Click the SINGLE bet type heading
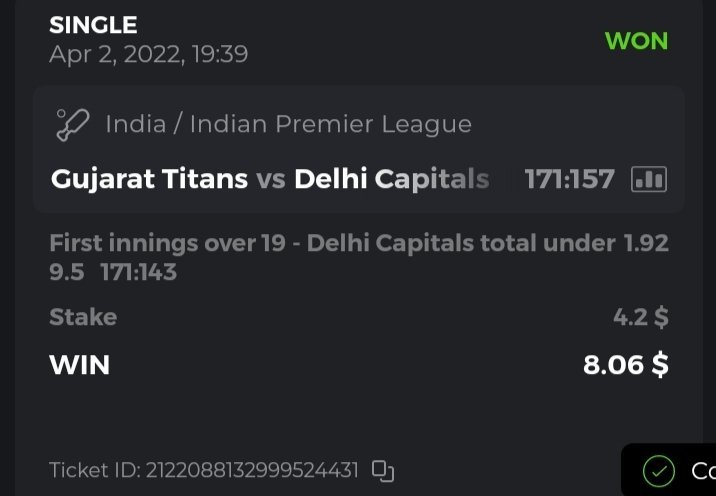Screen dimensions: 716x496 point(93,25)
